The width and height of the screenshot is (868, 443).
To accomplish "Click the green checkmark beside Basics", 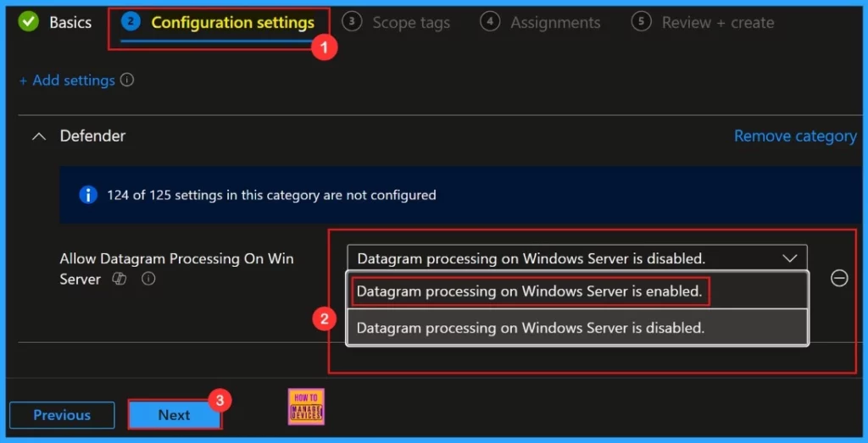I will coord(28,22).
